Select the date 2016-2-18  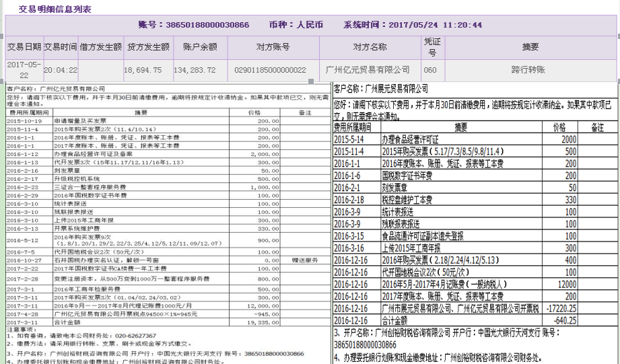coord(349,200)
